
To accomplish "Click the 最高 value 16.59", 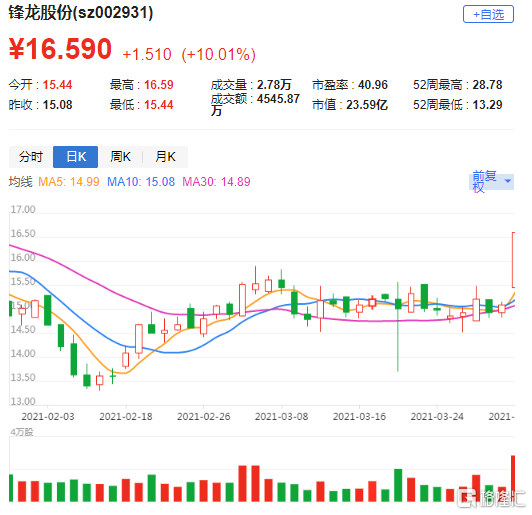I will tap(158, 85).
